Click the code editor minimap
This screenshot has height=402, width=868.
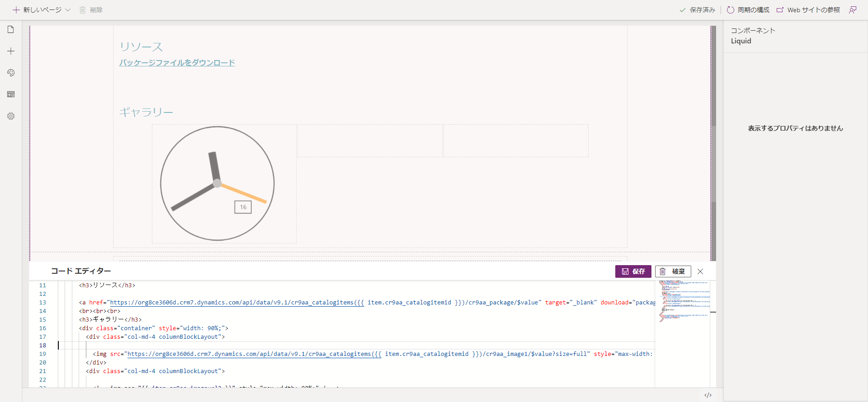682,301
